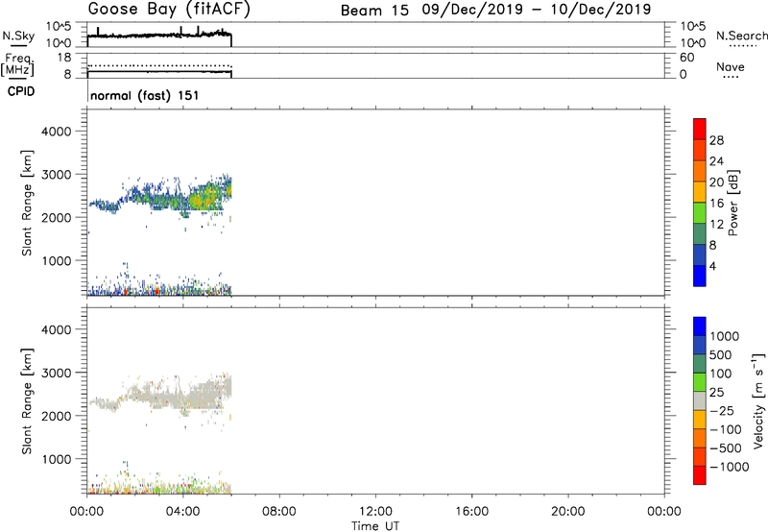This screenshot has width=768, height=532.
Task: Pick the bright blue bottom power color segment
Action: [x=700, y=276]
